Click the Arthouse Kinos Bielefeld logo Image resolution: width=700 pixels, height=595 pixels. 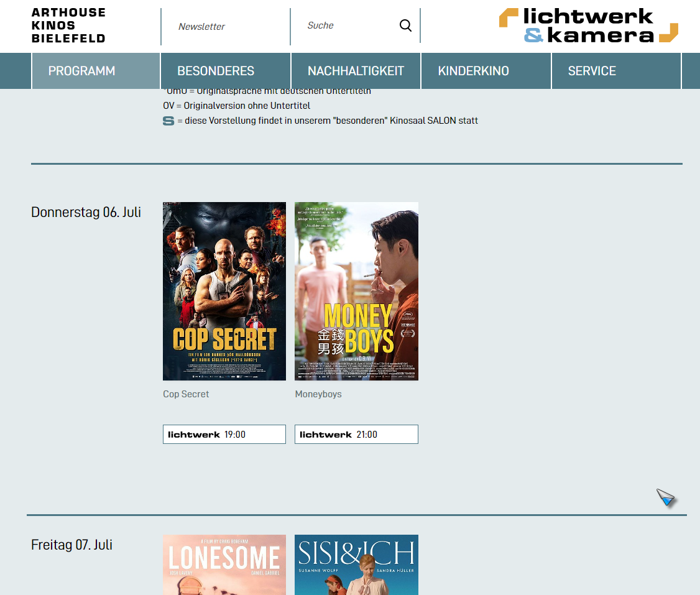click(68, 25)
